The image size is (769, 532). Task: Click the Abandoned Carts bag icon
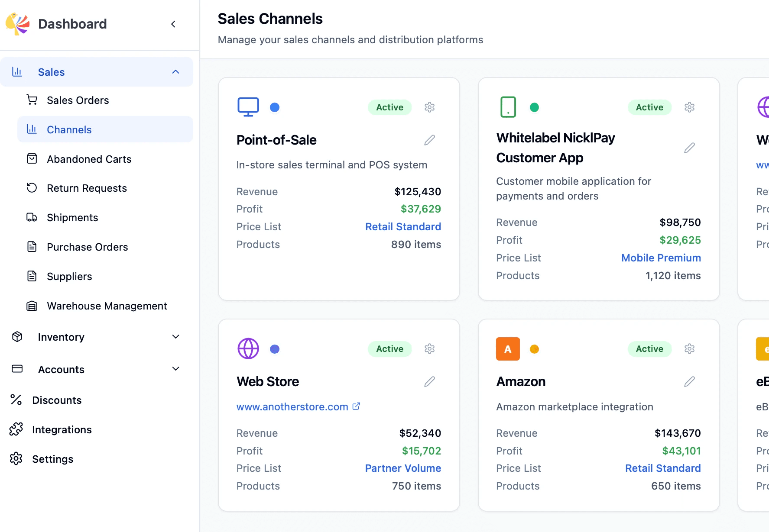click(x=32, y=158)
